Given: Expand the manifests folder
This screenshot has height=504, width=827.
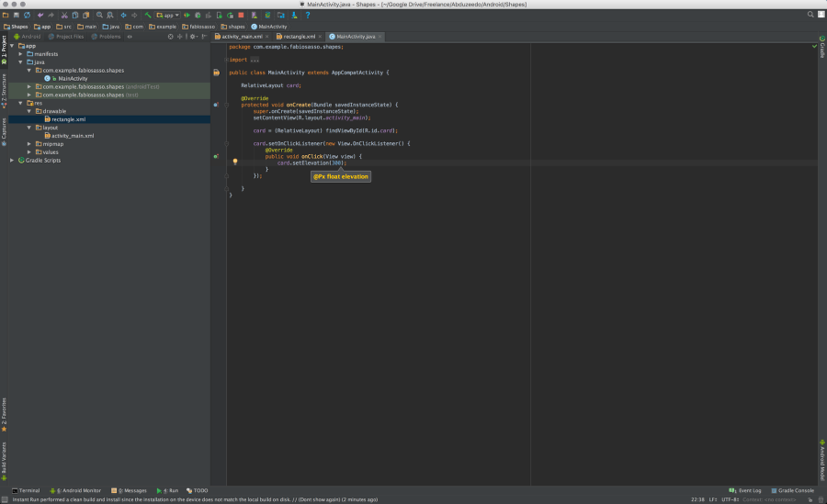Looking at the screenshot, I should (20, 54).
